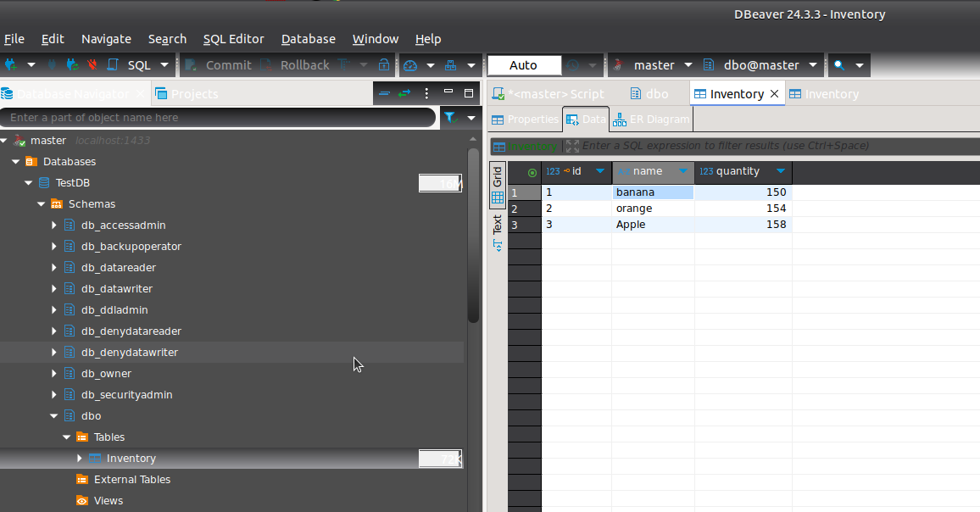This screenshot has height=512, width=980.
Task: Click Link with Editor arrows icon
Action: click(404, 93)
